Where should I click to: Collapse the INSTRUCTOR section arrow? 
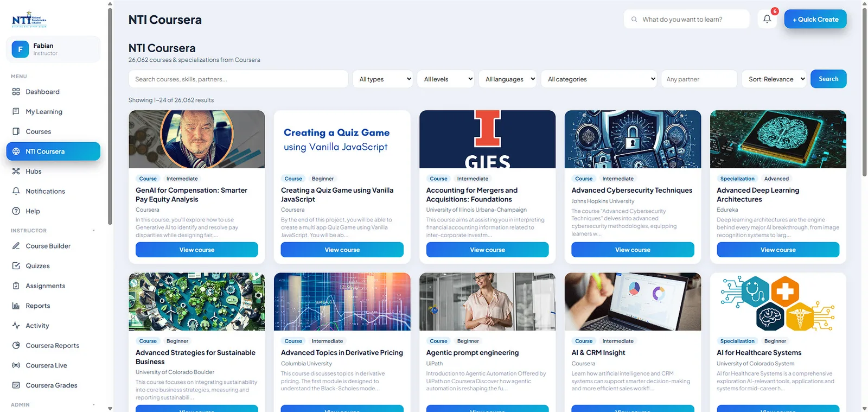click(x=94, y=231)
